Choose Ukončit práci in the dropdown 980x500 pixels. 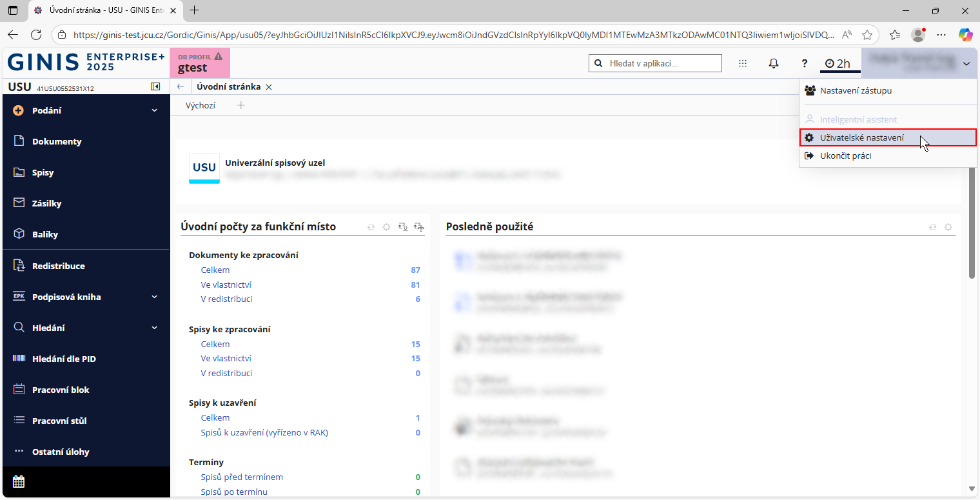click(x=845, y=155)
